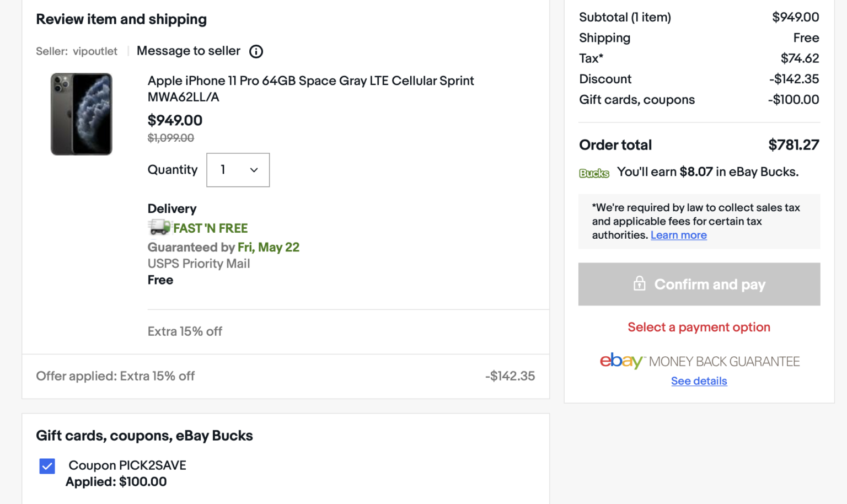This screenshot has height=504, width=847.
Task: Click the Order total $781.27 amount
Action: 794,145
